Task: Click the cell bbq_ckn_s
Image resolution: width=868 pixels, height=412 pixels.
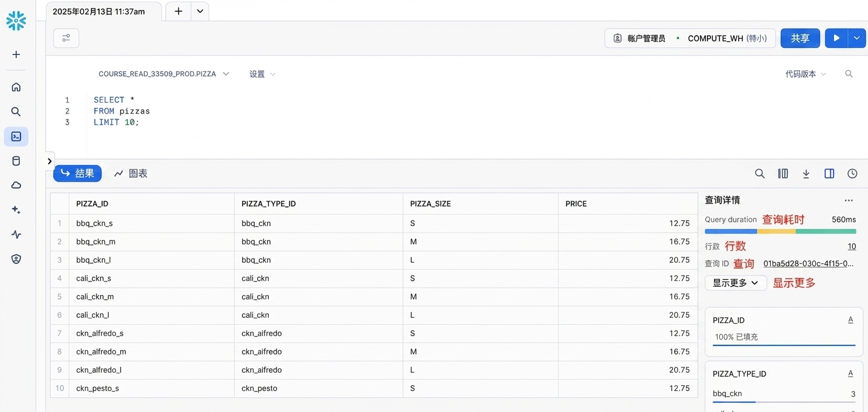Action: pos(152,223)
